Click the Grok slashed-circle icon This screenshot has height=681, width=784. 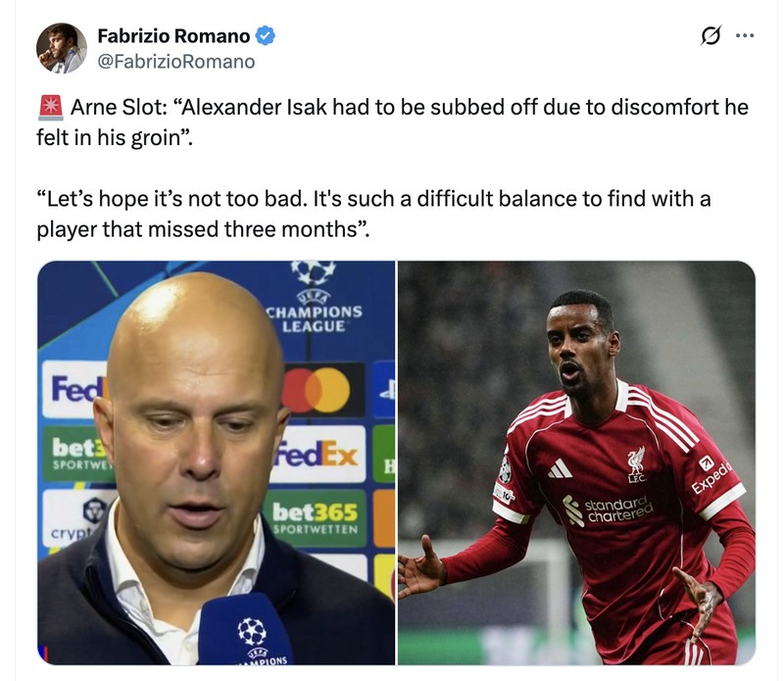pyautogui.click(x=710, y=35)
